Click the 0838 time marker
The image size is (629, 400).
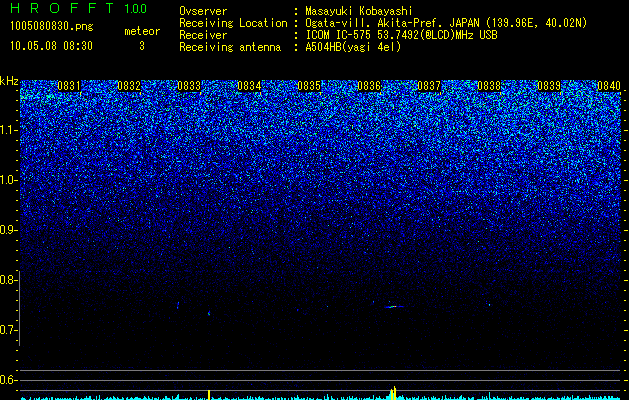click(489, 86)
